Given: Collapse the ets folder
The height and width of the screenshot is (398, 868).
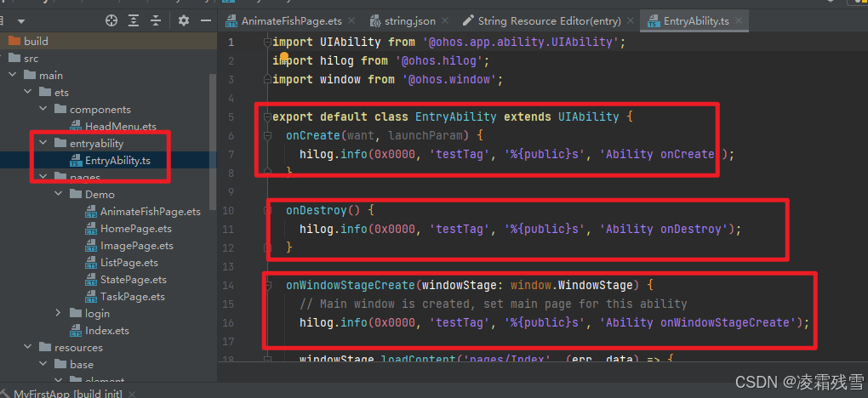Looking at the screenshot, I should (28, 93).
